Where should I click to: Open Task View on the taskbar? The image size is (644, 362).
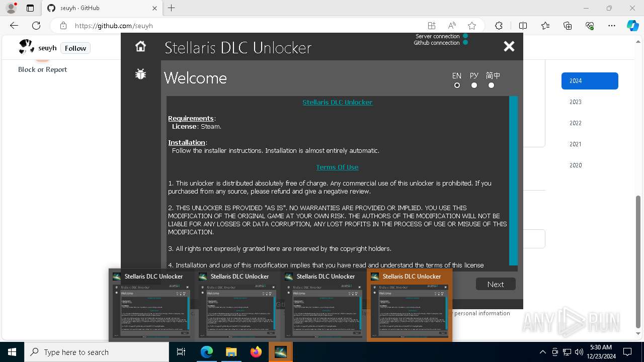(181, 352)
